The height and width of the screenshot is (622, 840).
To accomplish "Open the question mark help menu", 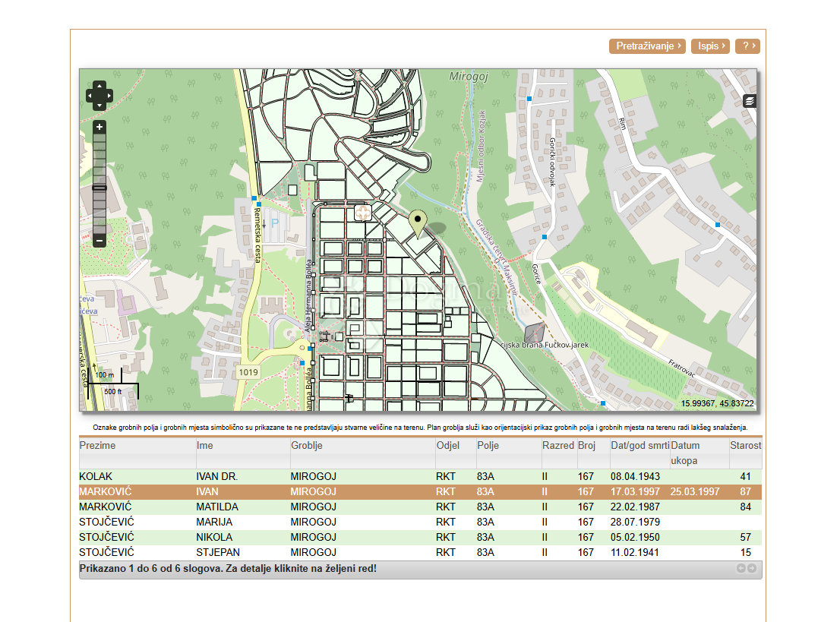I will pos(747,46).
